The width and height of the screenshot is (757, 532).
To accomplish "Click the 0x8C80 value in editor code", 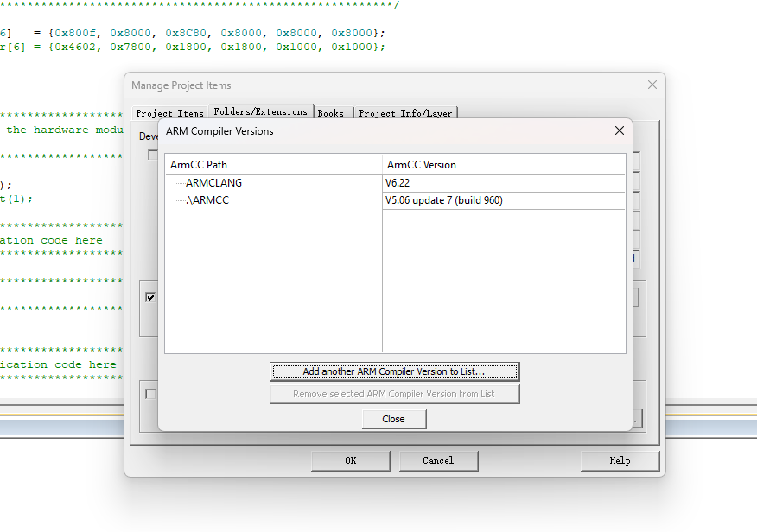I will click(x=186, y=33).
